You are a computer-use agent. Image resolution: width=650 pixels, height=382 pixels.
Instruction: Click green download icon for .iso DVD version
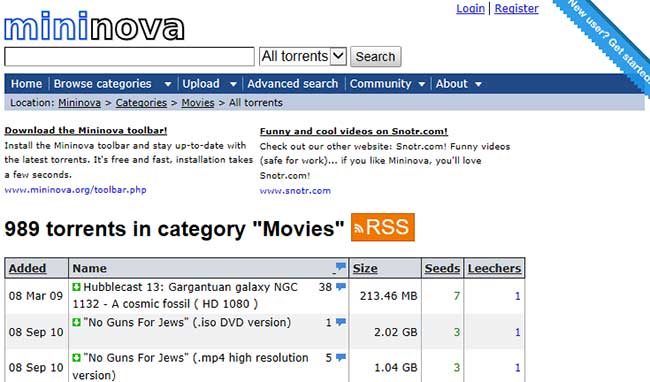click(76, 322)
